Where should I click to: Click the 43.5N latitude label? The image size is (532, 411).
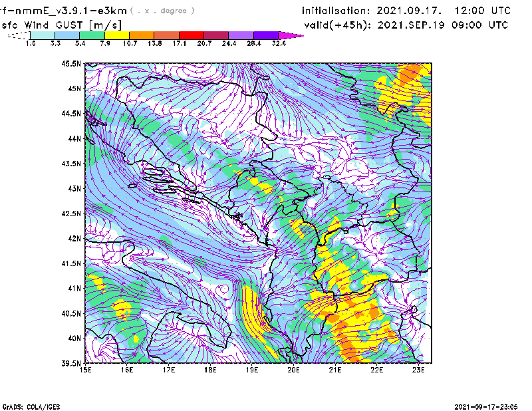(x=71, y=163)
